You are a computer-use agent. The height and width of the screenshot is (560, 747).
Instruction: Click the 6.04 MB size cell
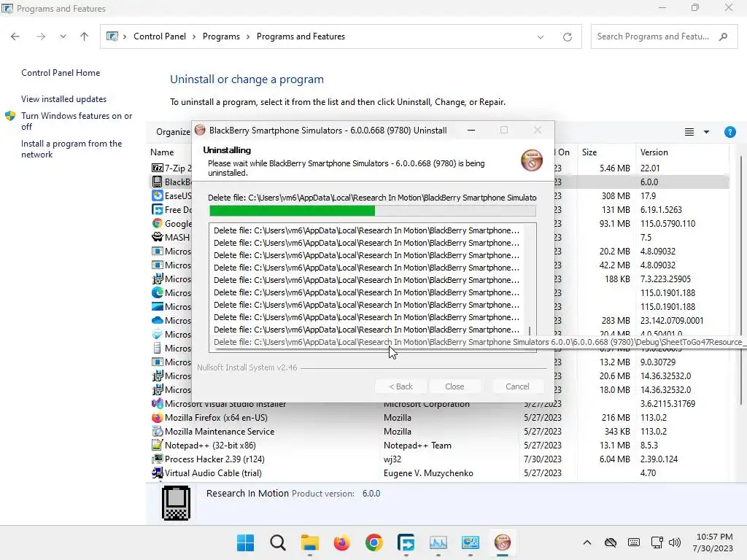(x=614, y=459)
